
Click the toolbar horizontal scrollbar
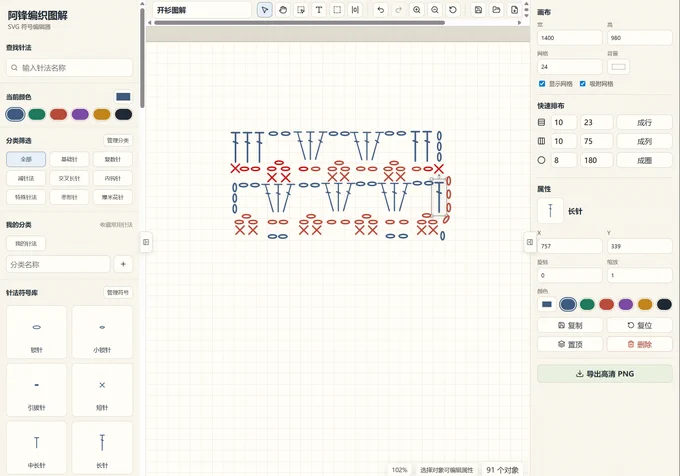(299, 23)
